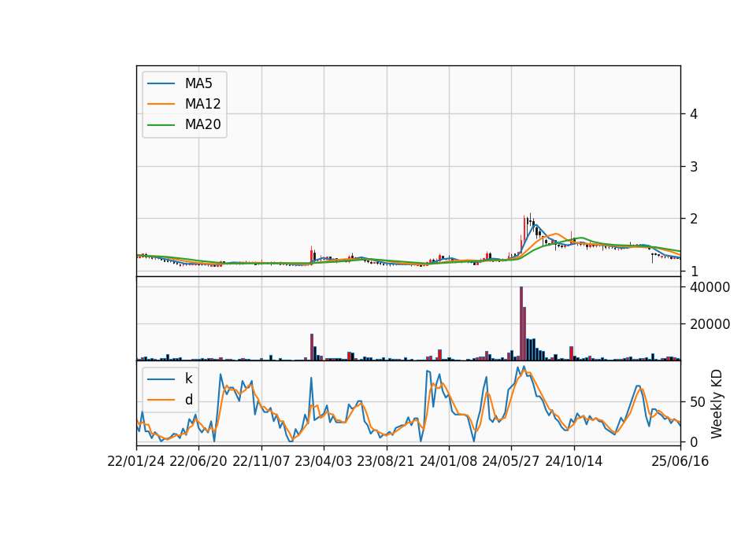Click the 25/06/16 date tick label
This screenshot has width=756, height=543.
(x=680, y=461)
